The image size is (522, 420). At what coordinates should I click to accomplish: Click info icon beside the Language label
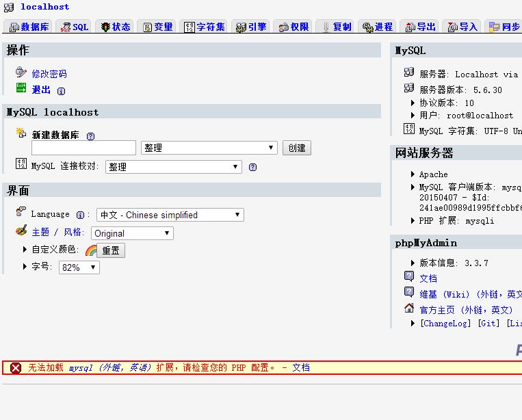pyautogui.click(x=80, y=215)
